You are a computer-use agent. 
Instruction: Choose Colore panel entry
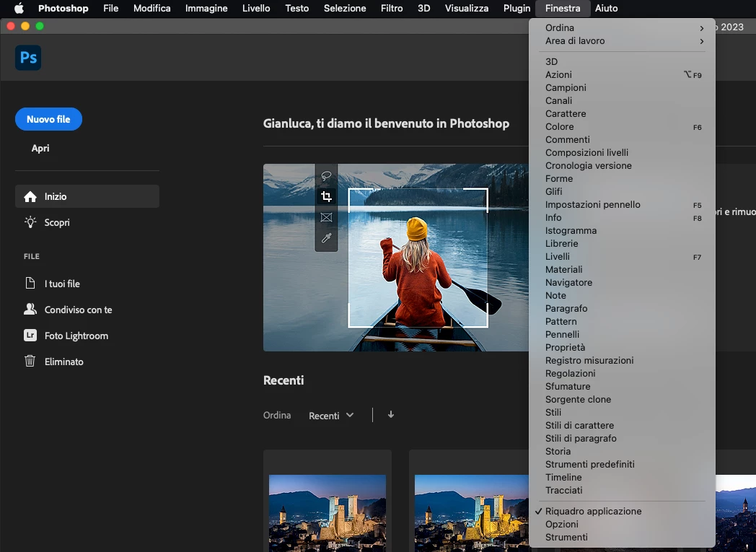tap(622, 127)
